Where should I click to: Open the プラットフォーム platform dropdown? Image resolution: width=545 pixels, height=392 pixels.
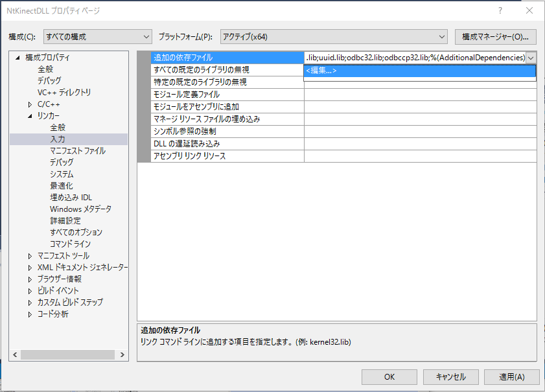(334, 36)
